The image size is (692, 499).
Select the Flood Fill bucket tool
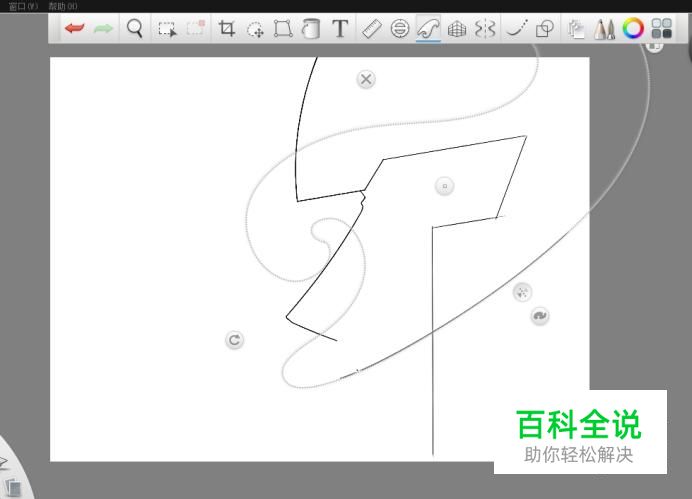[x=311, y=29]
